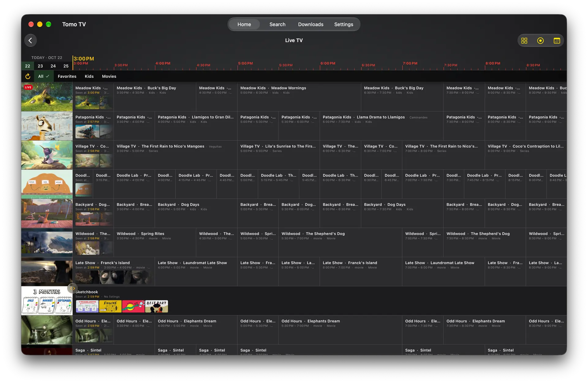Switch to the grid view icon
Viewport: 588px width, 383px height.
[x=524, y=41]
